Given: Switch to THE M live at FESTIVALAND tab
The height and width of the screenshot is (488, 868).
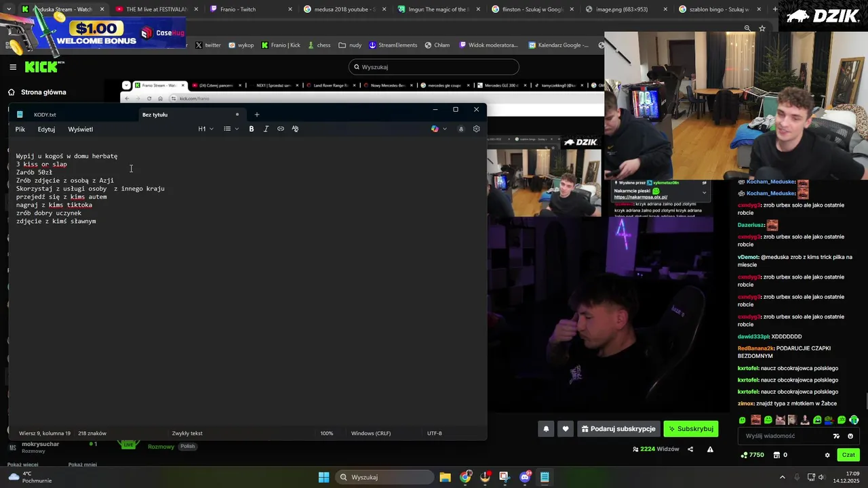Looking at the screenshot, I should click(x=155, y=9).
